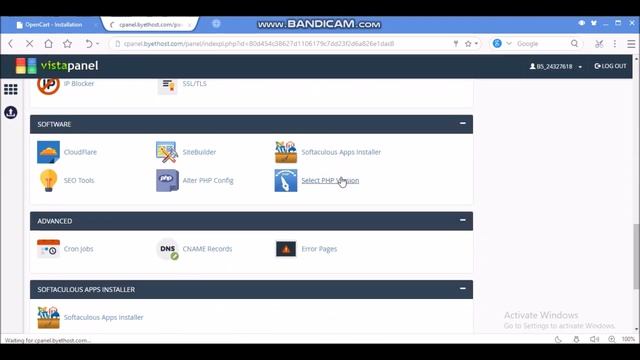
Task: Open dropdown next to address bar star
Action: 476,44
